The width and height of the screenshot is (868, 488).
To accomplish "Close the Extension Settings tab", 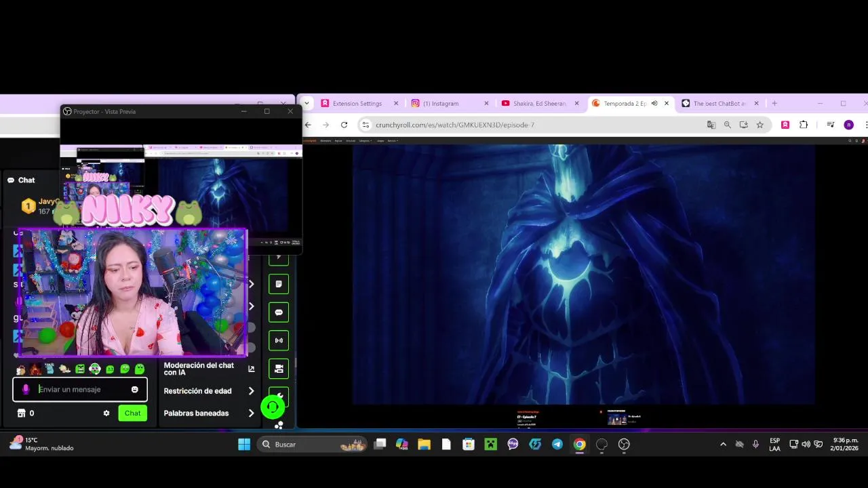I will (x=396, y=104).
